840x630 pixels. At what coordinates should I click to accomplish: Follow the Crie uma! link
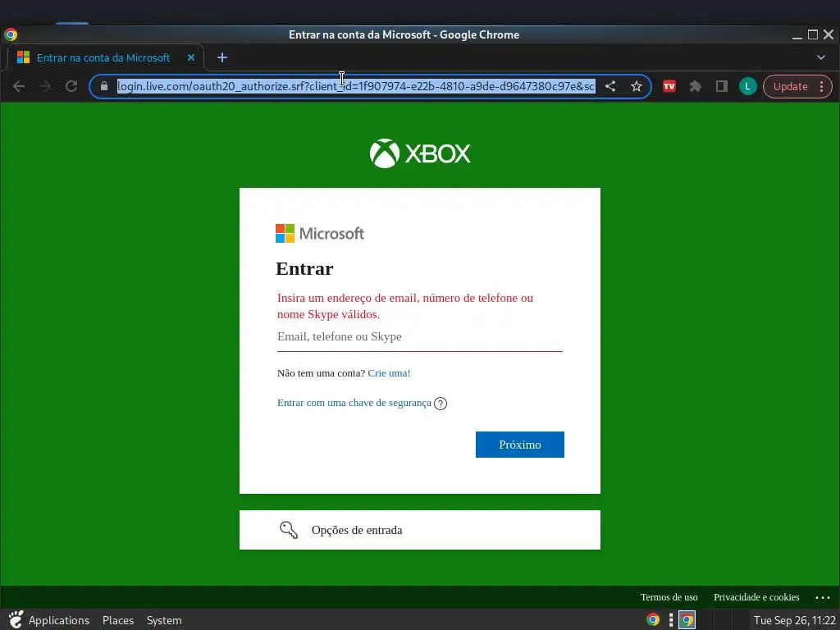pos(389,373)
